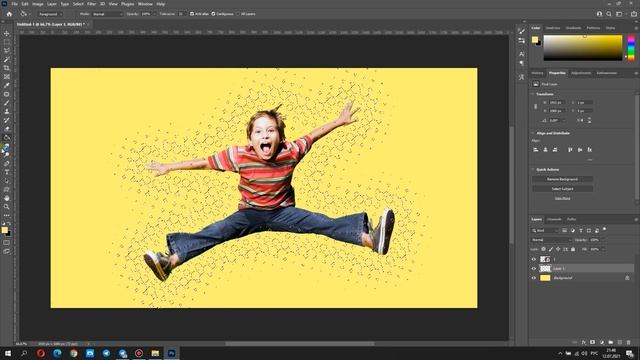Click the Home icon in options bar

click(9, 14)
